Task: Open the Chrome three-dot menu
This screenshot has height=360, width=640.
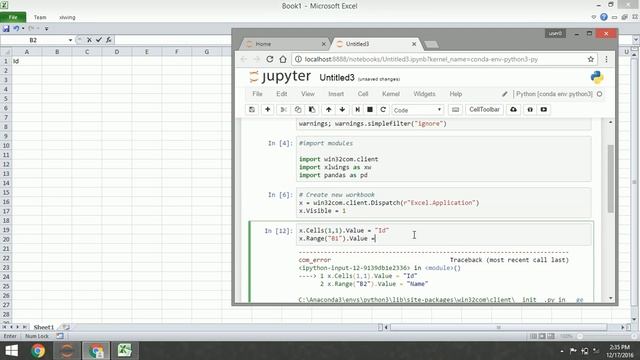Action: (x=607, y=59)
